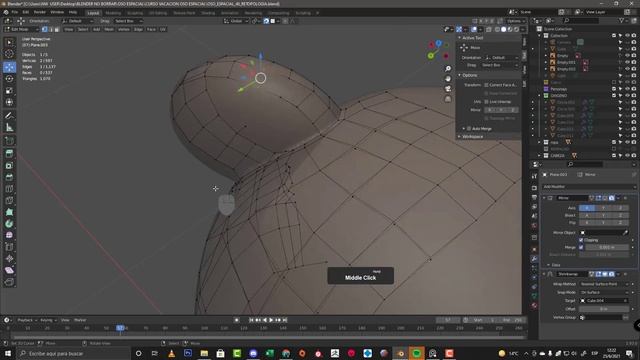Switch to the Sculpting workspace tab
This screenshot has width=640, height=360.
(135, 13)
